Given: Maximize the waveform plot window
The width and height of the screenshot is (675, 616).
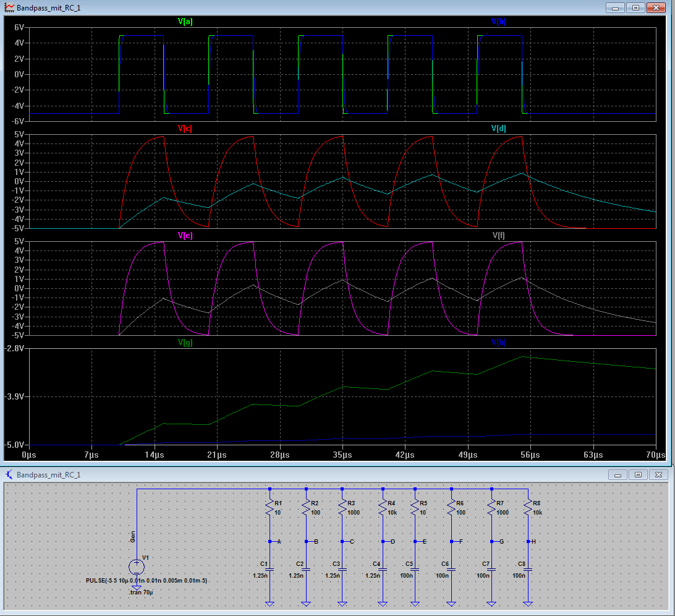Looking at the screenshot, I should (x=635, y=7).
